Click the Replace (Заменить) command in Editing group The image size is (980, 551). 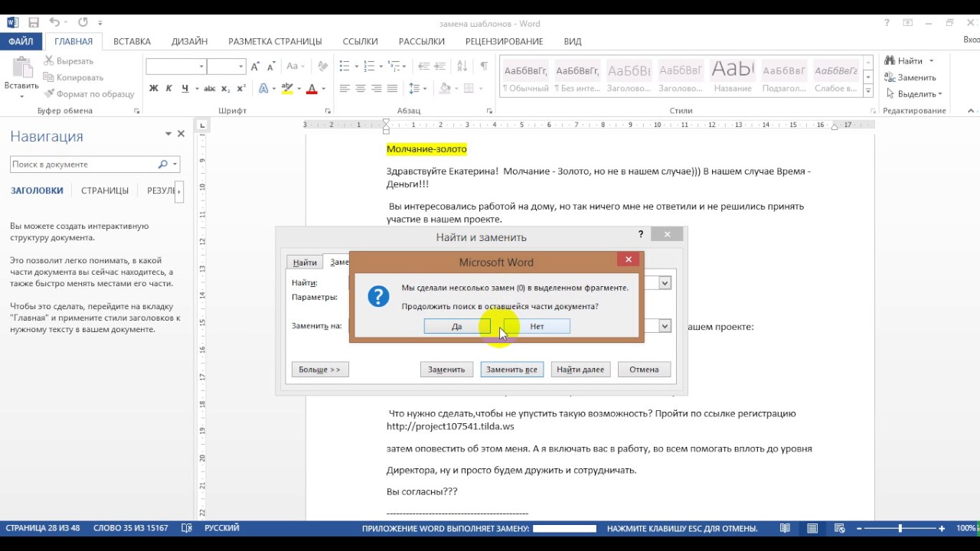pos(910,77)
